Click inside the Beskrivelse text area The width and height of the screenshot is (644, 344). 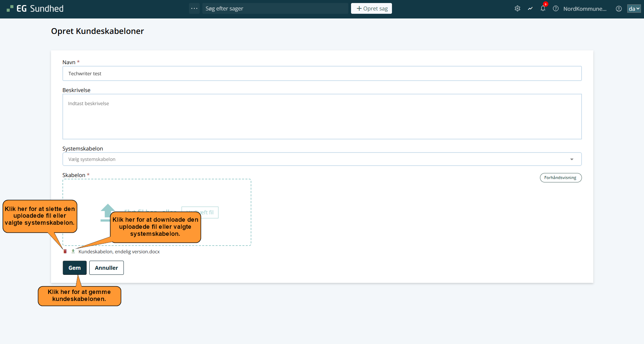click(x=322, y=117)
